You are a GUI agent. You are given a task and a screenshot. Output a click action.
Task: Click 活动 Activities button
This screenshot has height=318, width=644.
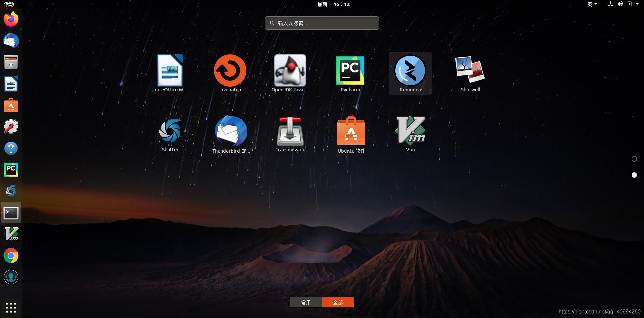pos(9,4)
